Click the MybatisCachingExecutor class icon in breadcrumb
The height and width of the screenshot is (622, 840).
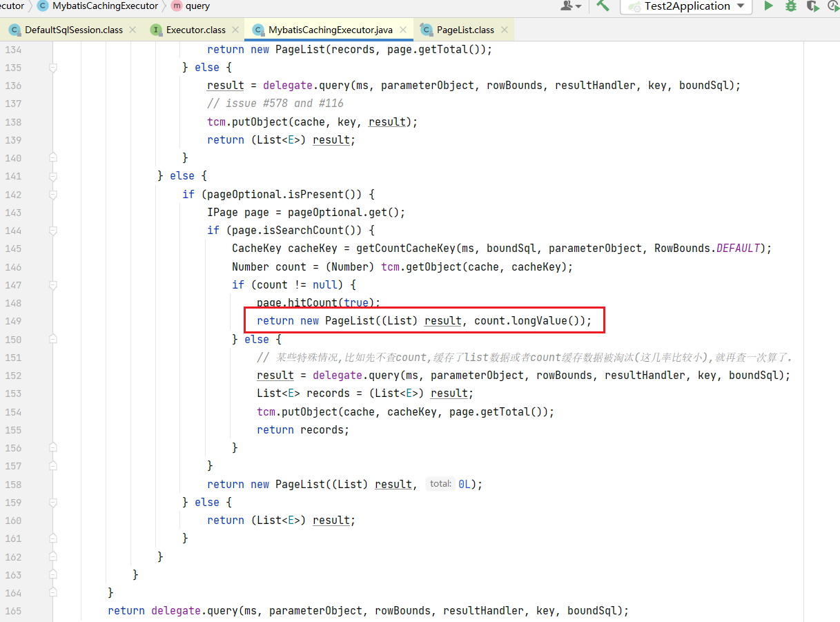pos(43,6)
